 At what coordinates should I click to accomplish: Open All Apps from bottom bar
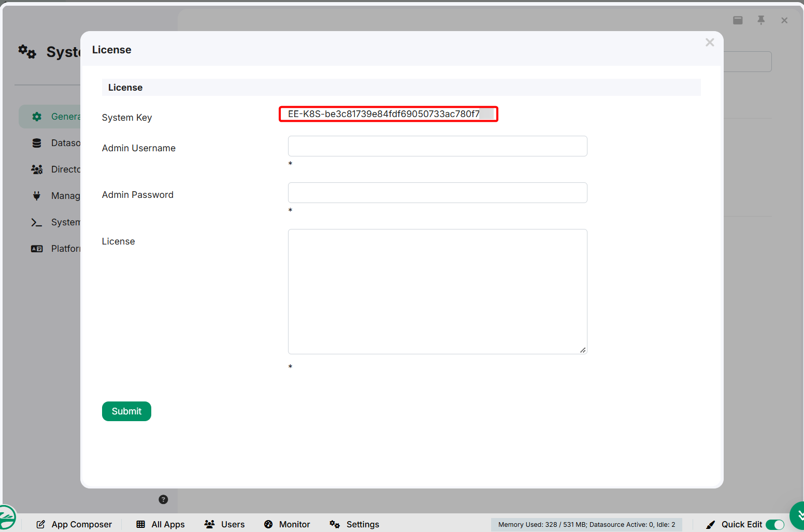pos(161,524)
